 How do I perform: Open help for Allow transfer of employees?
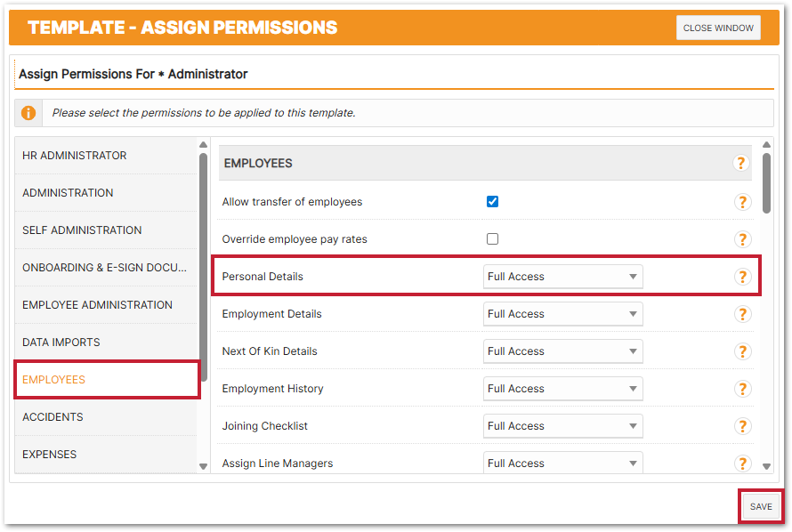point(742,202)
